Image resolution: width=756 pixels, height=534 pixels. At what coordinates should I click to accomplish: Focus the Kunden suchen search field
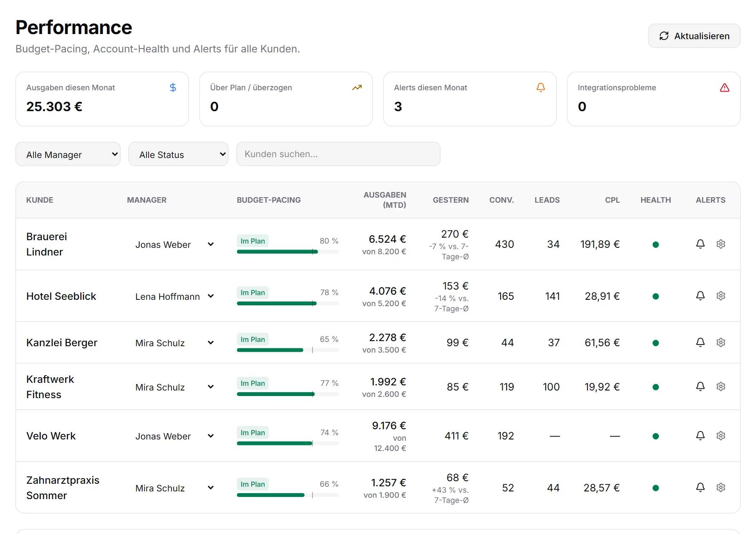[x=338, y=154]
